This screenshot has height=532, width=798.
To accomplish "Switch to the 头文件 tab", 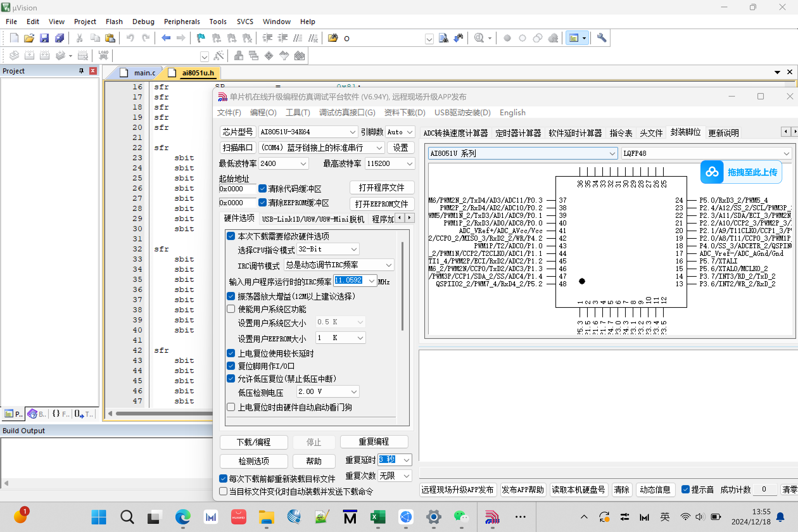I will (651, 133).
